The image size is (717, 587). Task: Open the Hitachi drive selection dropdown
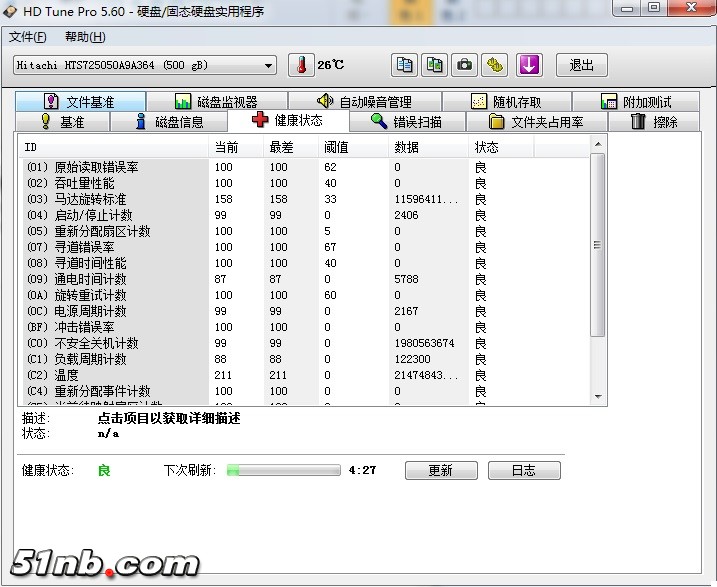click(x=145, y=65)
